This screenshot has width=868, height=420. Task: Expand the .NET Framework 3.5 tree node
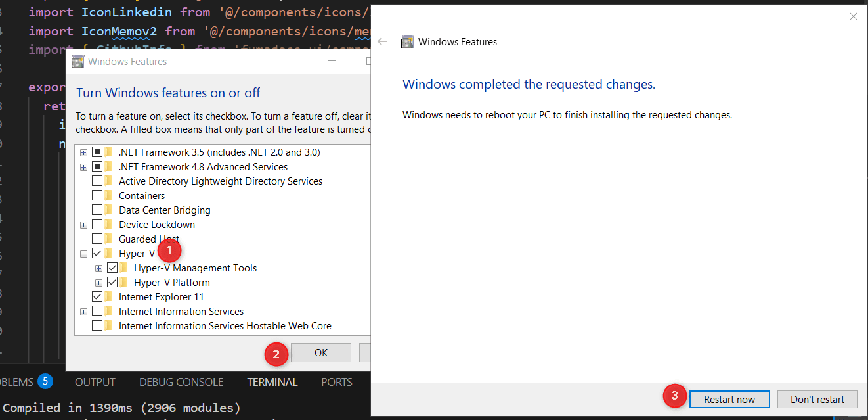(x=83, y=152)
